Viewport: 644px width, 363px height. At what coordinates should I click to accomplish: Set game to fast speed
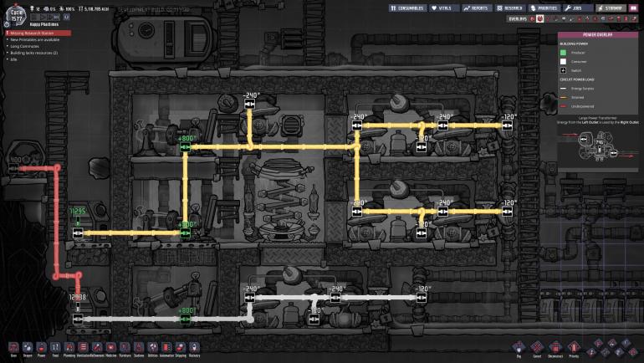(56, 18)
